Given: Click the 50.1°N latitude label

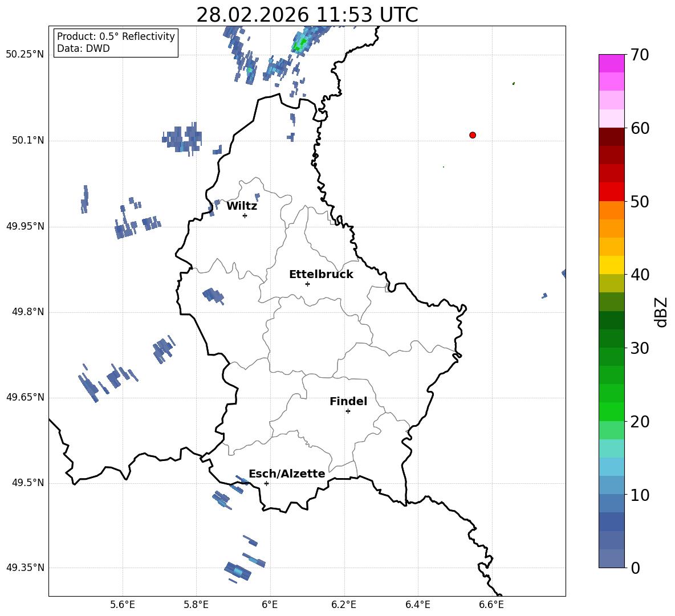Looking at the screenshot, I should coord(28,141).
